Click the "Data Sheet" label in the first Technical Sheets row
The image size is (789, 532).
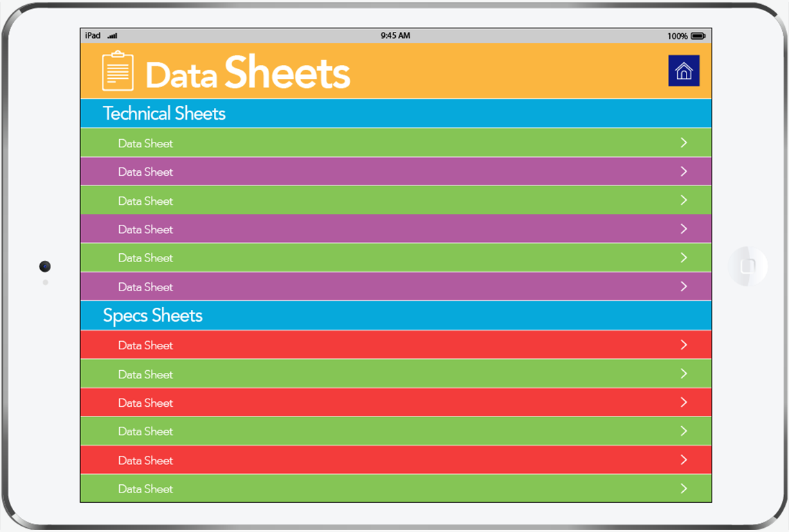point(145,143)
